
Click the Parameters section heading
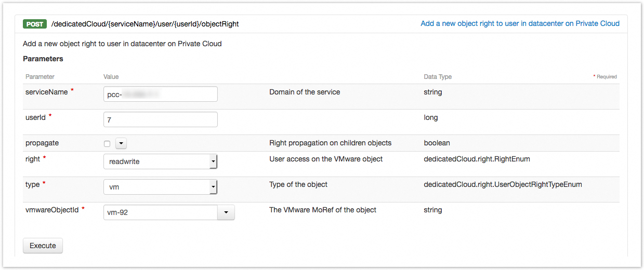[x=43, y=59]
